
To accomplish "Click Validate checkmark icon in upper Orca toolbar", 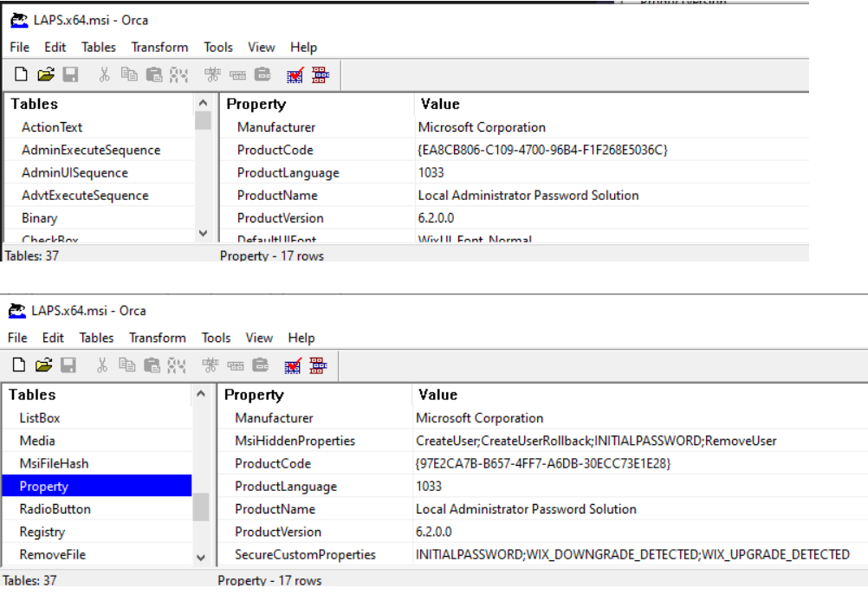I will (x=295, y=74).
